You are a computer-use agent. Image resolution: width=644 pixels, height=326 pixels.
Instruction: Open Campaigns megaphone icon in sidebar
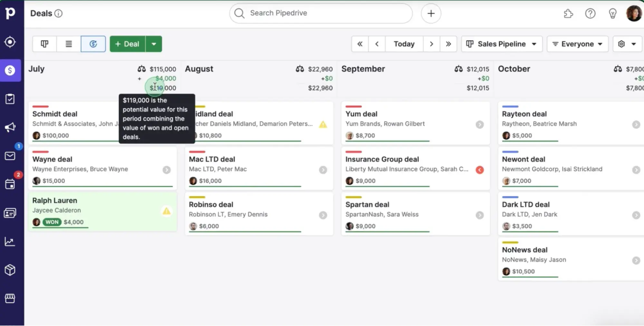pyautogui.click(x=10, y=127)
